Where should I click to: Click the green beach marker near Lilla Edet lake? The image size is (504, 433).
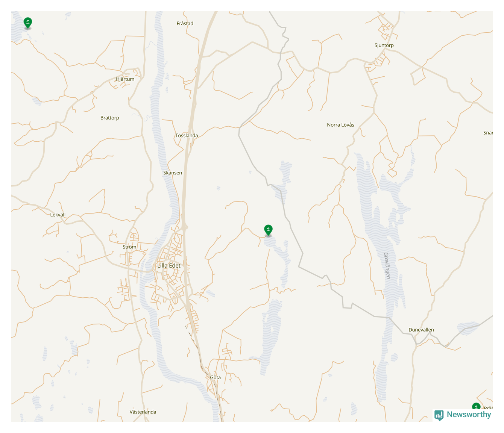[x=268, y=230]
